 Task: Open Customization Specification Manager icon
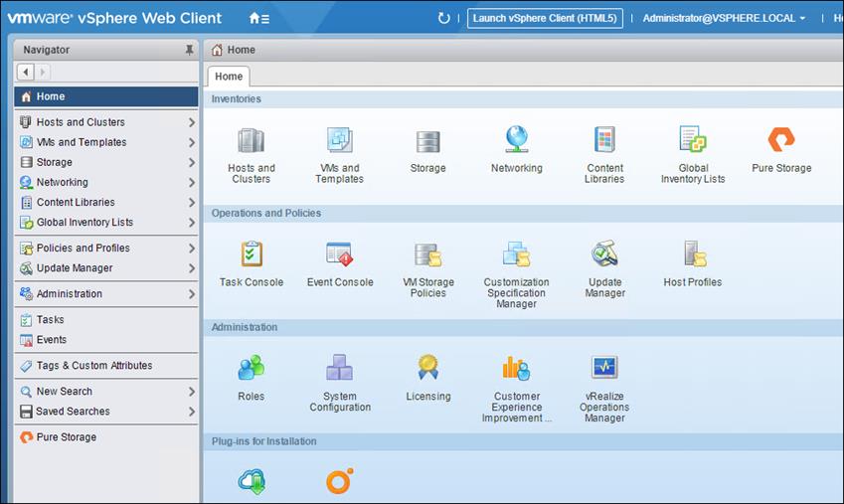[517, 253]
